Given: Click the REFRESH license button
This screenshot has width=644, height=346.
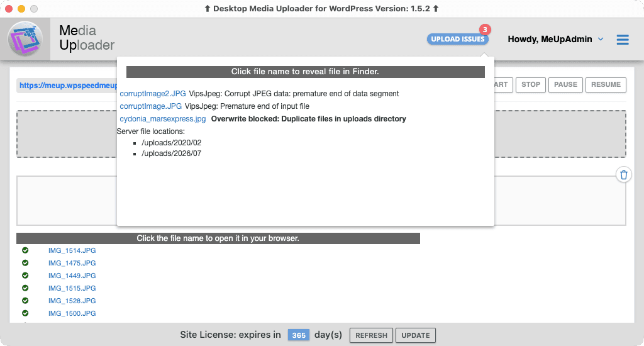Looking at the screenshot, I should click(371, 335).
